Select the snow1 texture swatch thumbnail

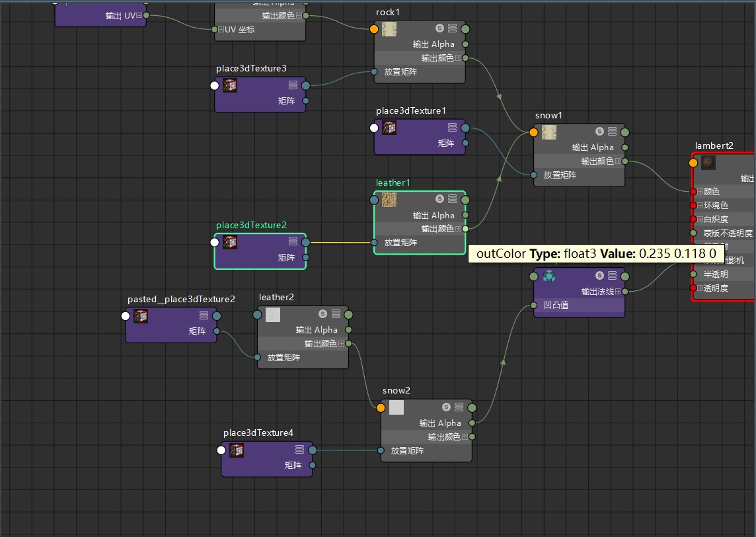[549, 132]
